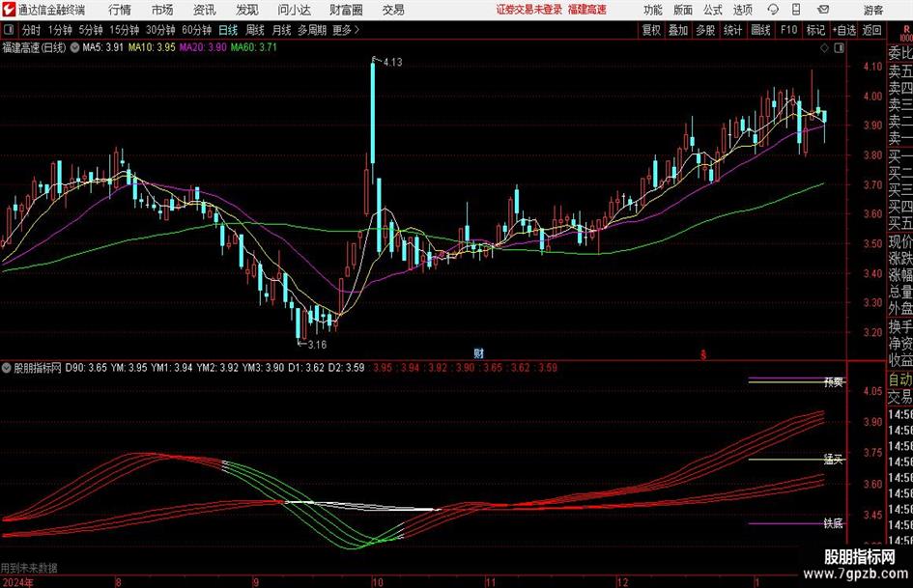Screen dimensions: 913x588
Task: Toggle the side panel icon at chart top right
Action: tap(839, 48)
